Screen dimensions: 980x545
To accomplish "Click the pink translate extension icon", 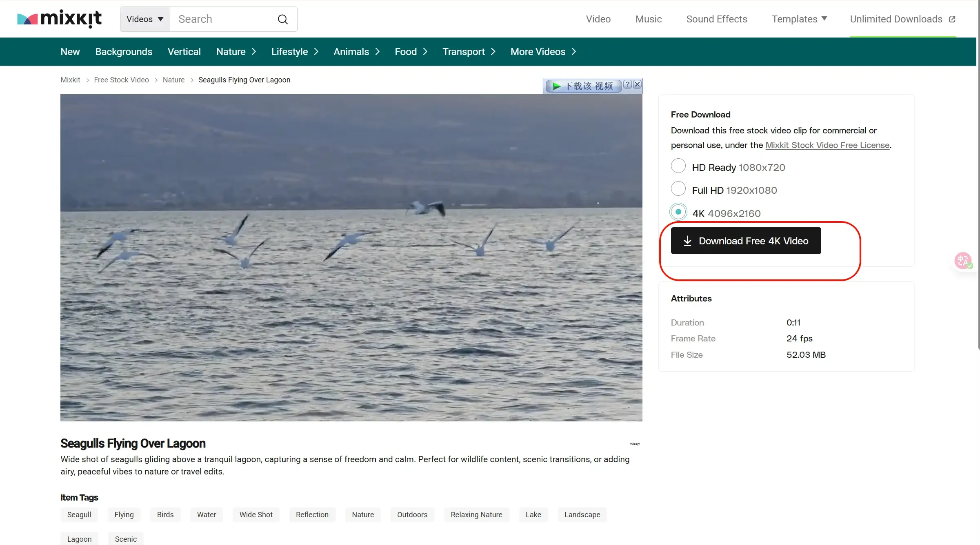I will click(963, 260).
